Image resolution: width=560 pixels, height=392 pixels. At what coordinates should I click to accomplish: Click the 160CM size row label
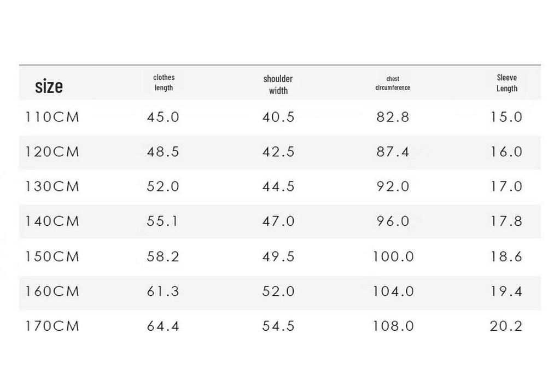(52, 291)
